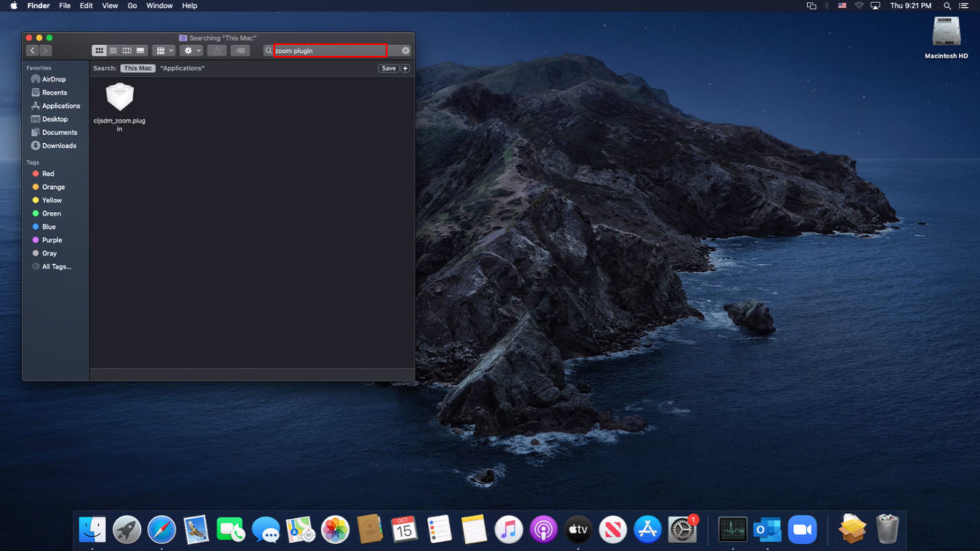980x551 pixels.
Task: Open the Go menu in the menu bar
Action: (x=132, y=5)
